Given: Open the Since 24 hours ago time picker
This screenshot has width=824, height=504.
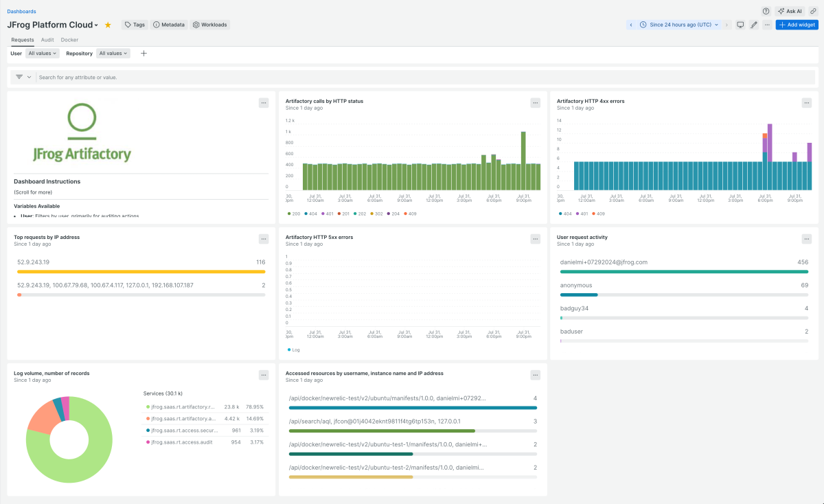Looking at the screenshot, I should pyautogui.click(x=680, y=25).
